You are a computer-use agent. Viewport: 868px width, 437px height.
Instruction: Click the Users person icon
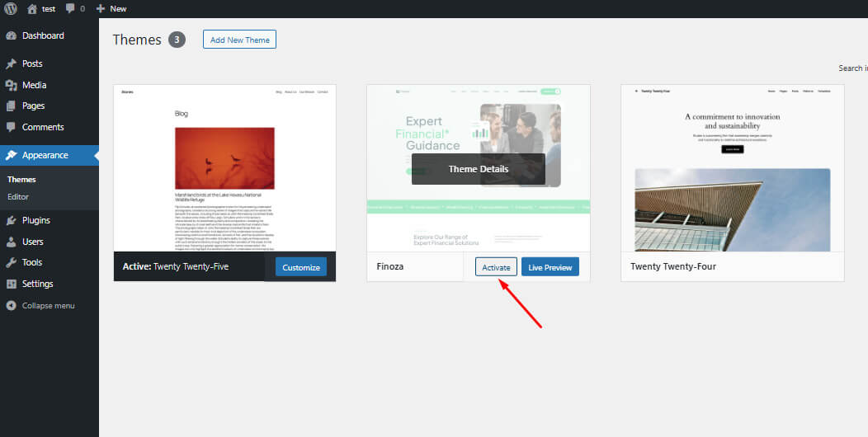coord(11,242)
